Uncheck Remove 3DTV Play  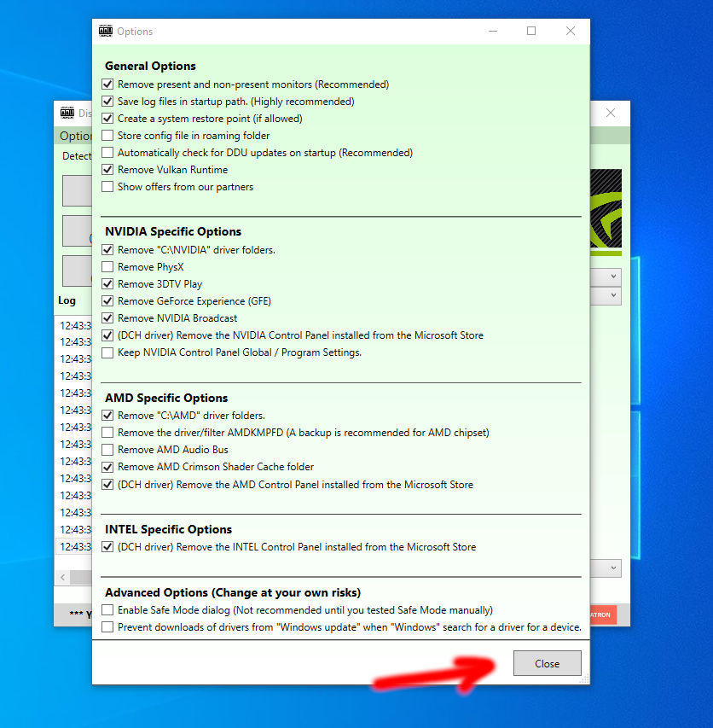click(x=107, y=283)
